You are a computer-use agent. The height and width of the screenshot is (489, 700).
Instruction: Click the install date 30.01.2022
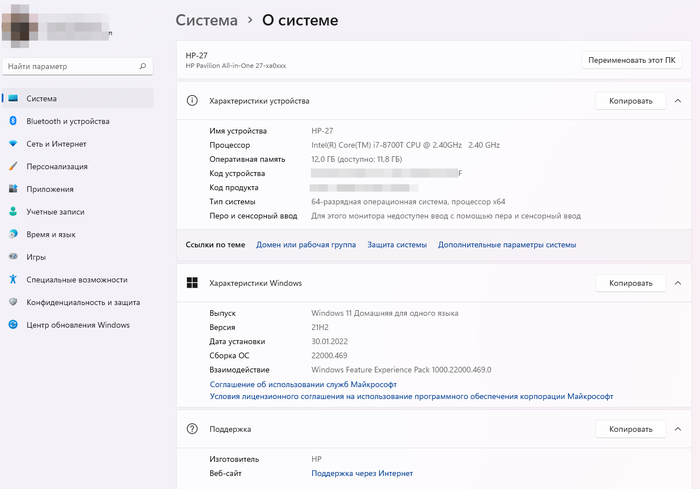[329, 341]
